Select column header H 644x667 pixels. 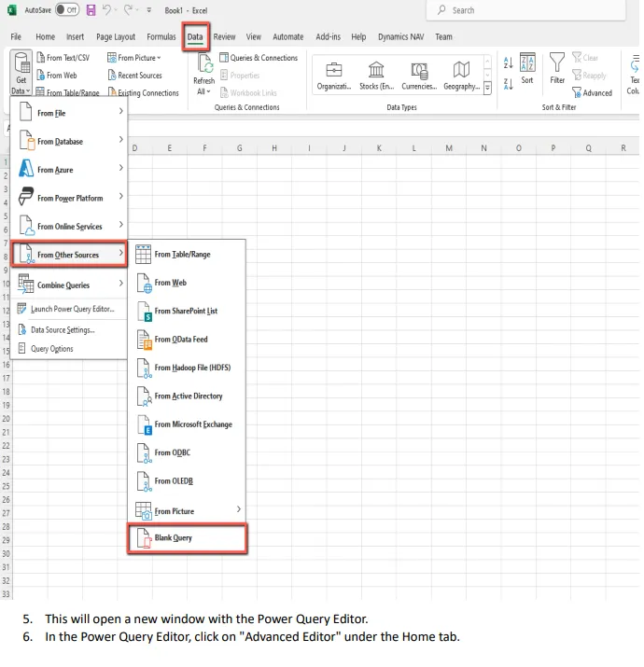tap(274, 148)
